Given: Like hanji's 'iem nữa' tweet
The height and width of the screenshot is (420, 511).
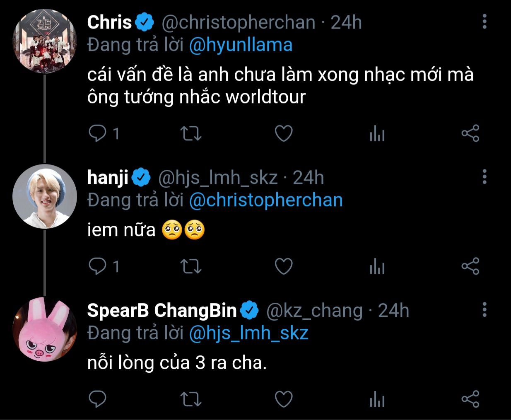Looking at the screenshot, I should point(284,266).
